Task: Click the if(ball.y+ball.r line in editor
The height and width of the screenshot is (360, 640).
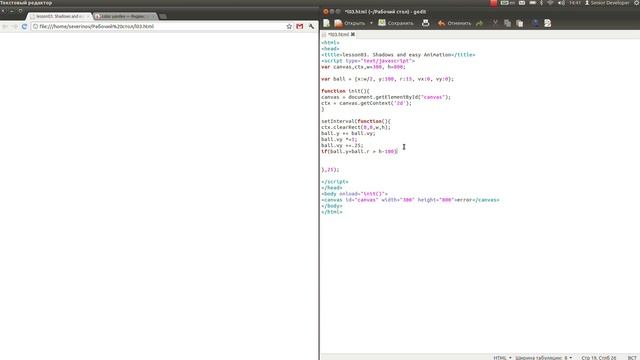Action: click(359, 151)
